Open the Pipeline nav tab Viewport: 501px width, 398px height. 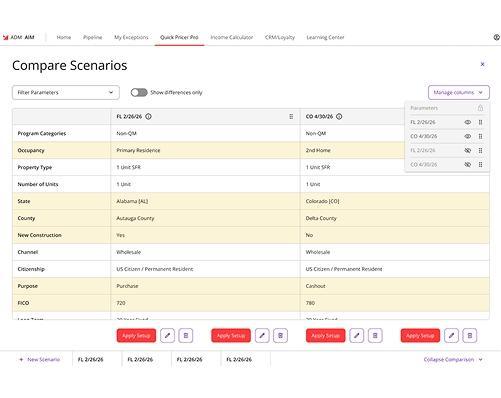[93, 37]
